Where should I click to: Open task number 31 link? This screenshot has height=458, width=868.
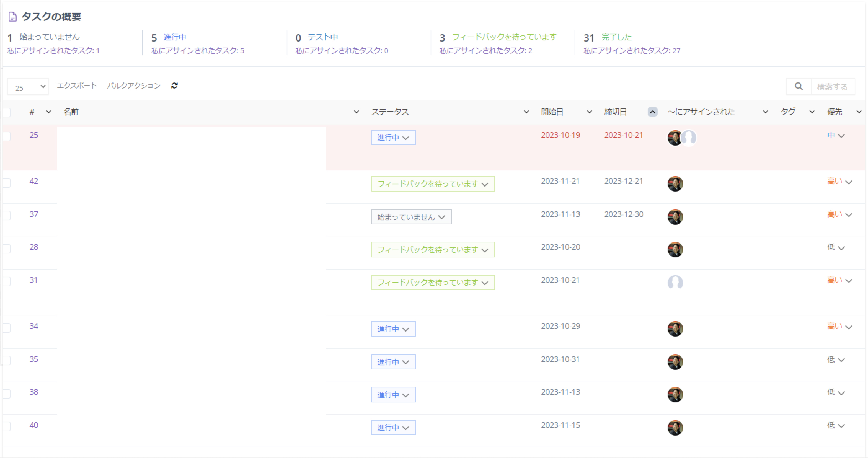click(33, 280)
